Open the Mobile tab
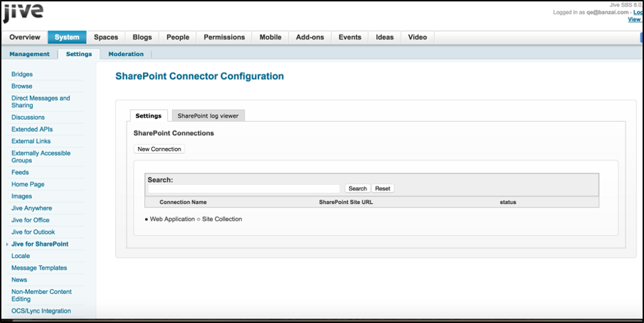This screenshot has height=323, width=644. tap(270, 37)
